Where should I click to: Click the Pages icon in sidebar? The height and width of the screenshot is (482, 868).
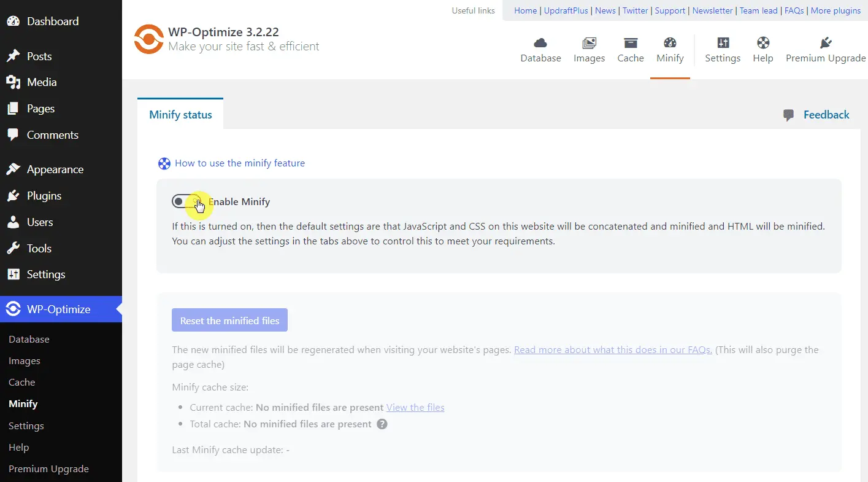[13, 109]
